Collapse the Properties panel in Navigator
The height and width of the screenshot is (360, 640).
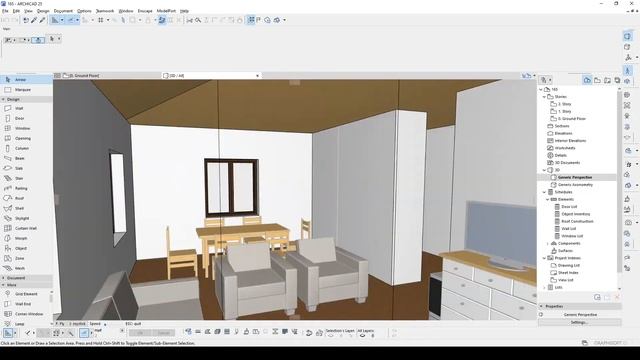pyautogui.click(x=542, y=306)
